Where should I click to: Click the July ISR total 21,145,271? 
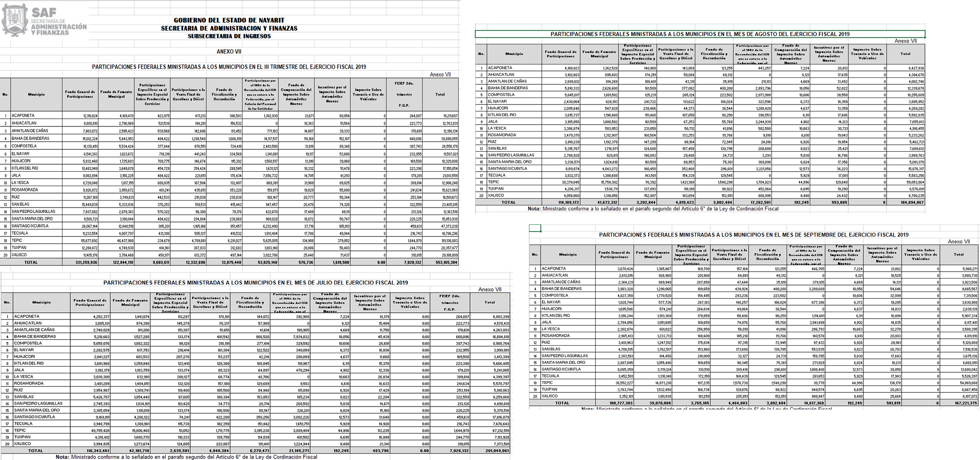coord(290,451)
